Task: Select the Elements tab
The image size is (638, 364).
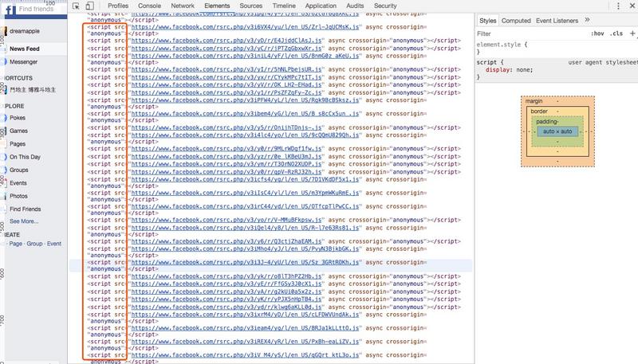Action: click(217, 6)
